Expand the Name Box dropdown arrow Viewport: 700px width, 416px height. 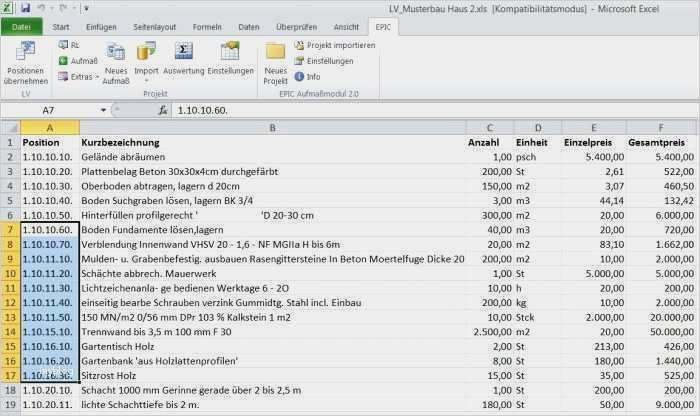[103, 110]
